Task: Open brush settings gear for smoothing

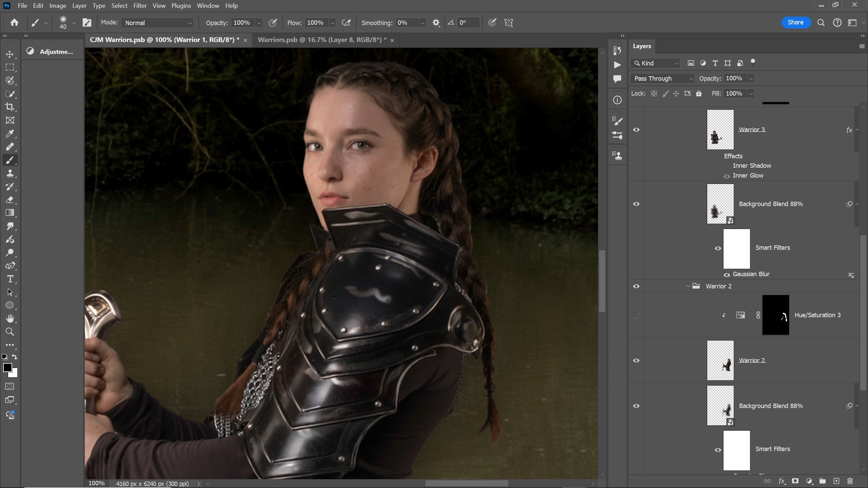Action: pos(436,23)
